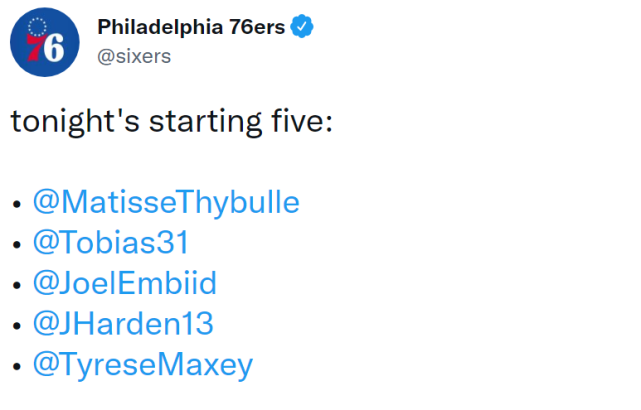This screenshot has height=410, width=641.
Task: Click the bullet before @JoelEmbiid
Action: [x=16, y=285]
